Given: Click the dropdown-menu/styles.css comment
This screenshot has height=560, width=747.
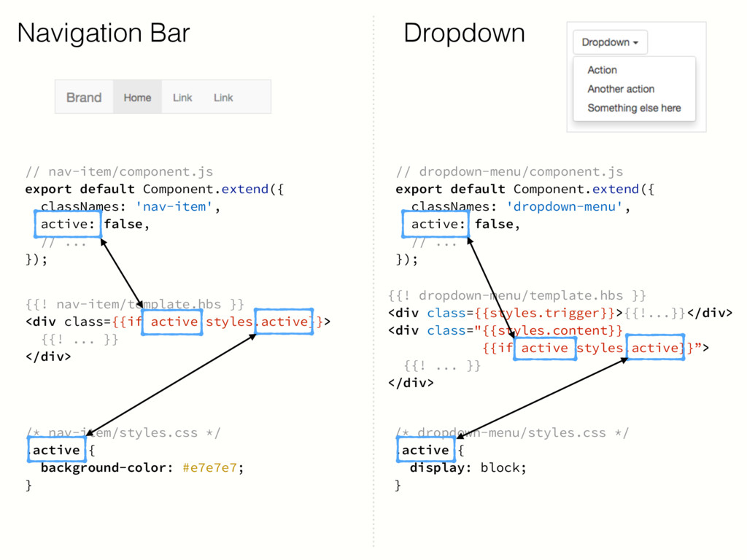Looking at the screenshot, I should pos(513,432).
